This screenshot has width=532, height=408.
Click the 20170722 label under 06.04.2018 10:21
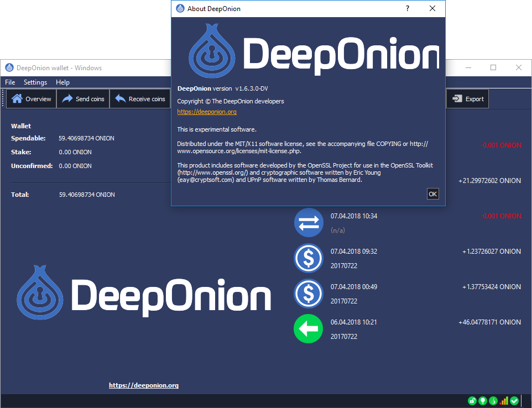344,337
